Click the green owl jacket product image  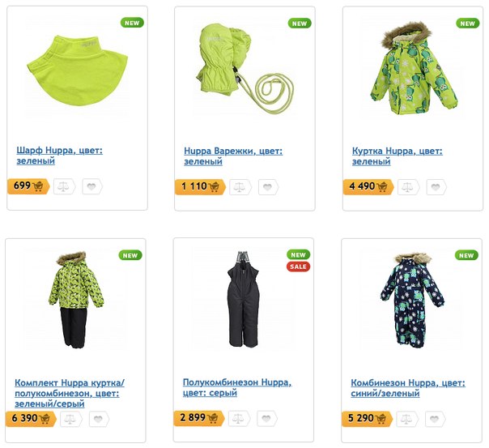[415, 69]
